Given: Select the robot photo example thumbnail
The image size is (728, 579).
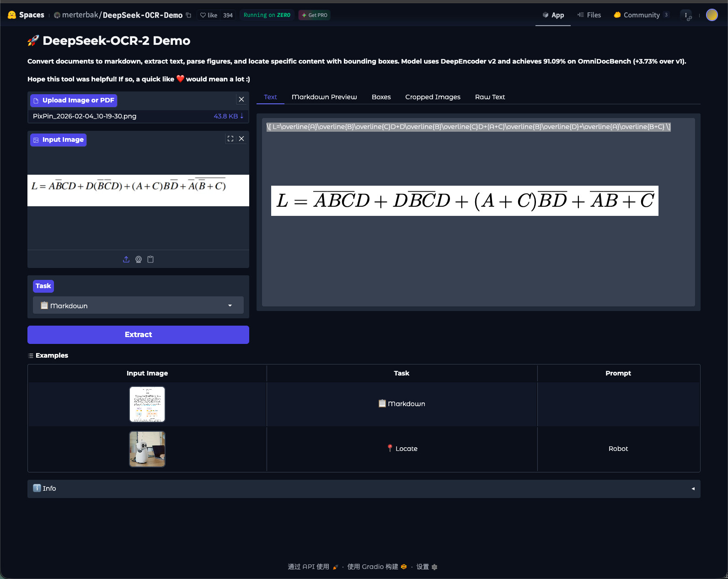Looking at the screenshot, I should coord(147,449).
